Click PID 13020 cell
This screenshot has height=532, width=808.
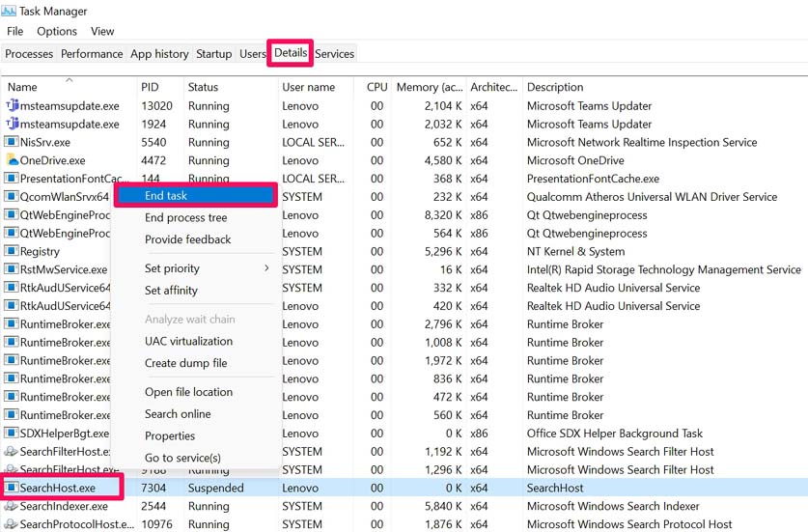pyautogui.click(x=156, y=105)
